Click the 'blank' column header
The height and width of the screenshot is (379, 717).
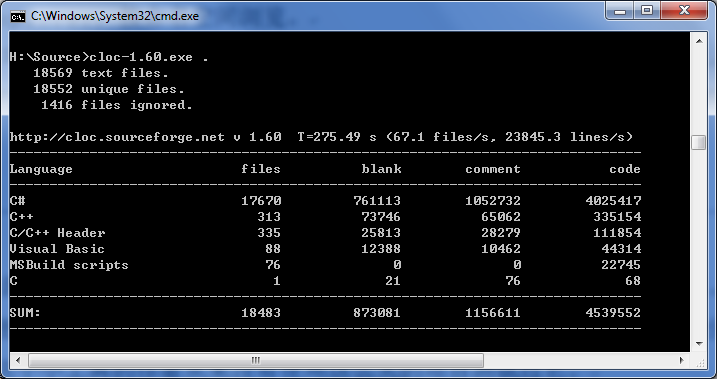pyautogui.click(x=381, y=169)
